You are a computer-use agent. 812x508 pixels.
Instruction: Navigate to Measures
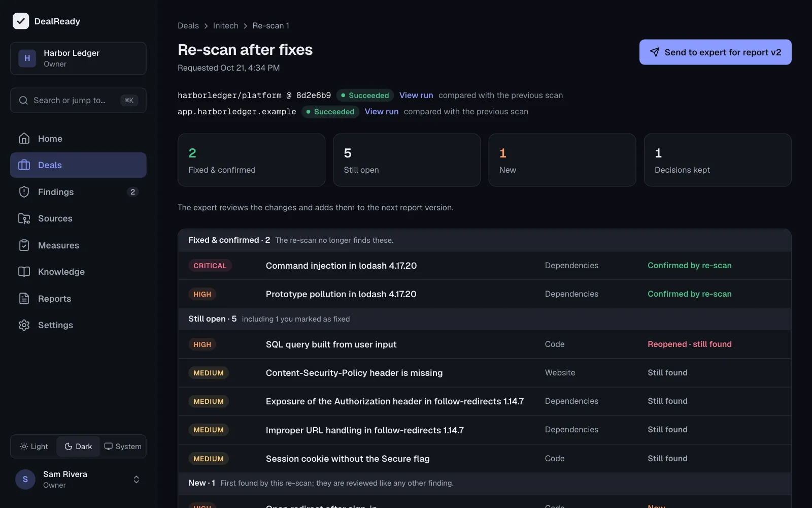click(x=78, y=245)
